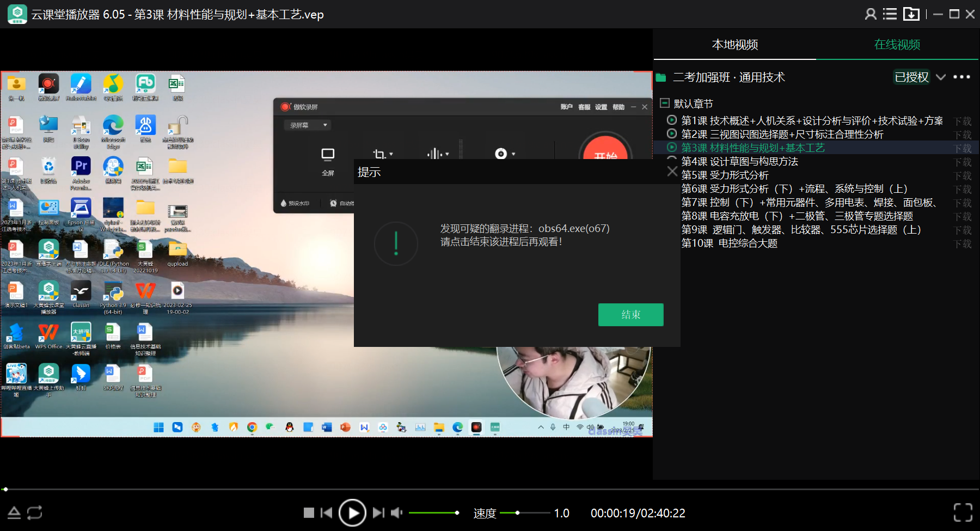Seek on the video progress bar
This screenshot has height=531, width=980.
(490, 489)
